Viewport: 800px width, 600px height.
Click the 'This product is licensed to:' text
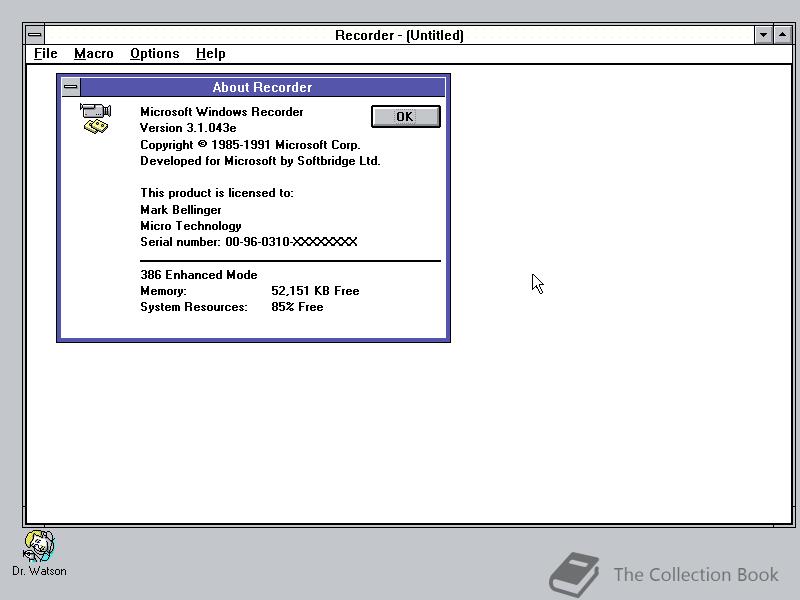(217, 193)
